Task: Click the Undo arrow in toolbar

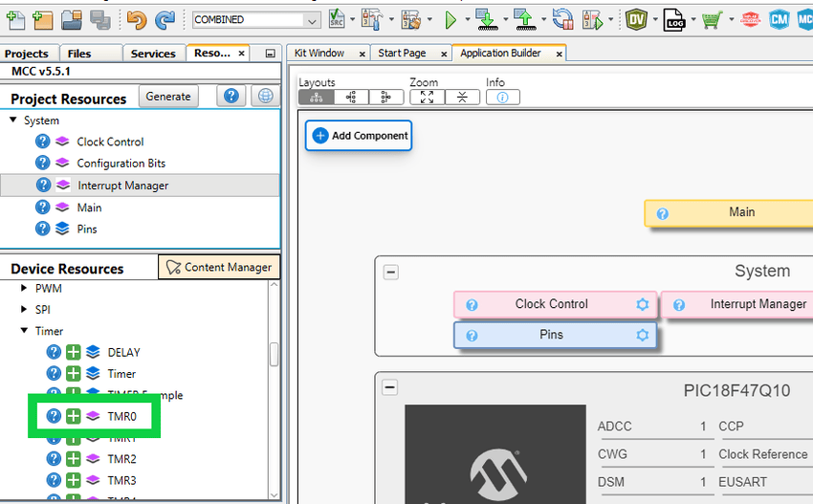Action: pyautogui.click(x=135, y=19)
